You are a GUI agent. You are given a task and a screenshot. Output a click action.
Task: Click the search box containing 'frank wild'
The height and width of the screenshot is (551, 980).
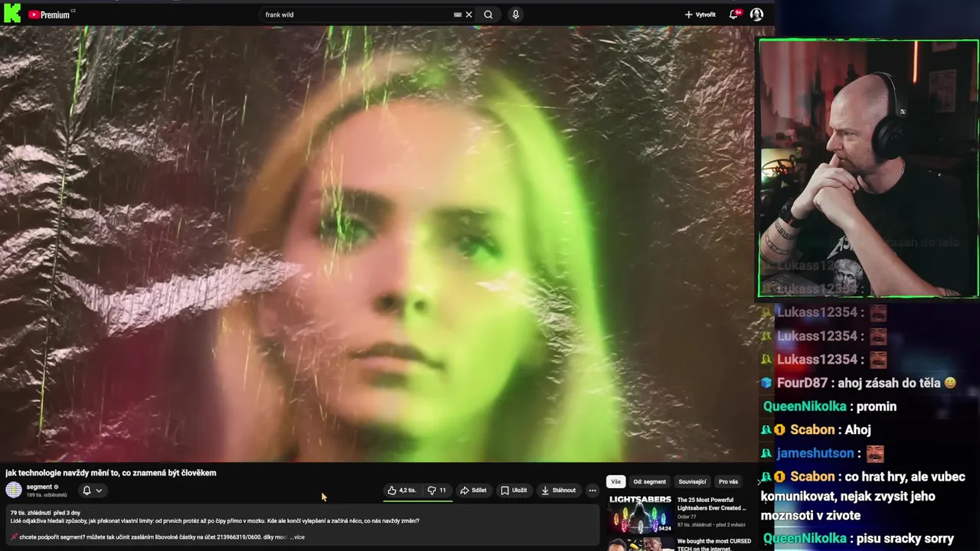click(x=356, y=15)
